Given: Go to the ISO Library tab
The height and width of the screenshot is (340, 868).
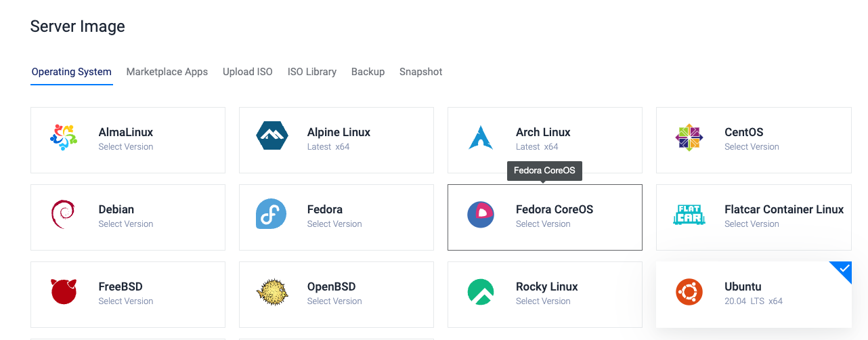Looking at the screenshot, I should click(311, 72).
